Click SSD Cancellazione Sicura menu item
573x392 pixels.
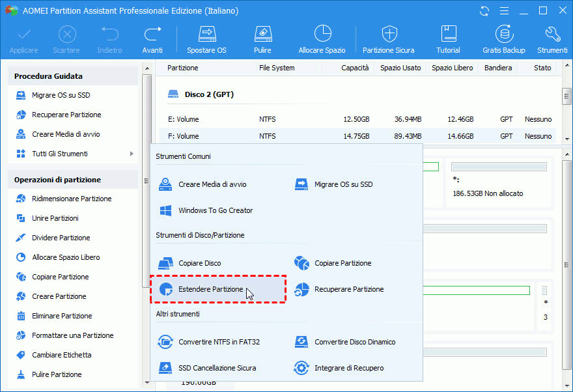(x=217, y=368)
